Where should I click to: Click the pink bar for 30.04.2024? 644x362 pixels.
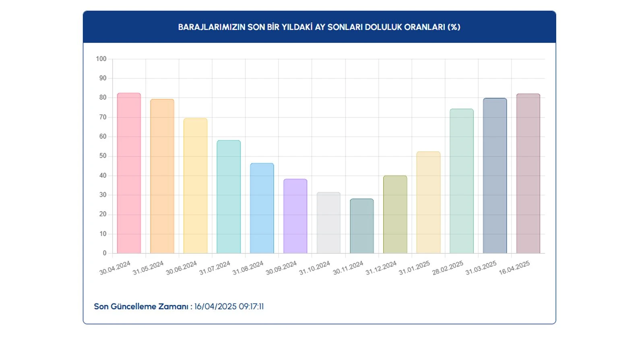click(x=129, y=173)
